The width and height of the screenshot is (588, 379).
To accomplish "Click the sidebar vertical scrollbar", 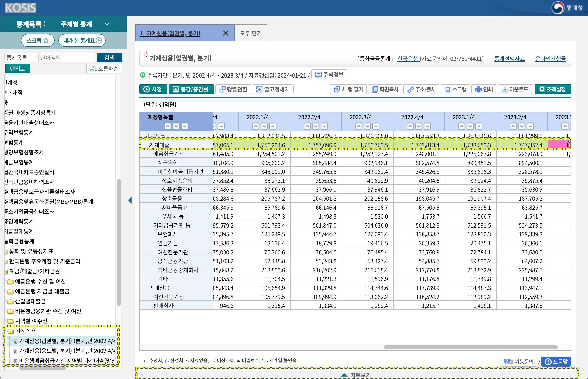I will 119,242.
